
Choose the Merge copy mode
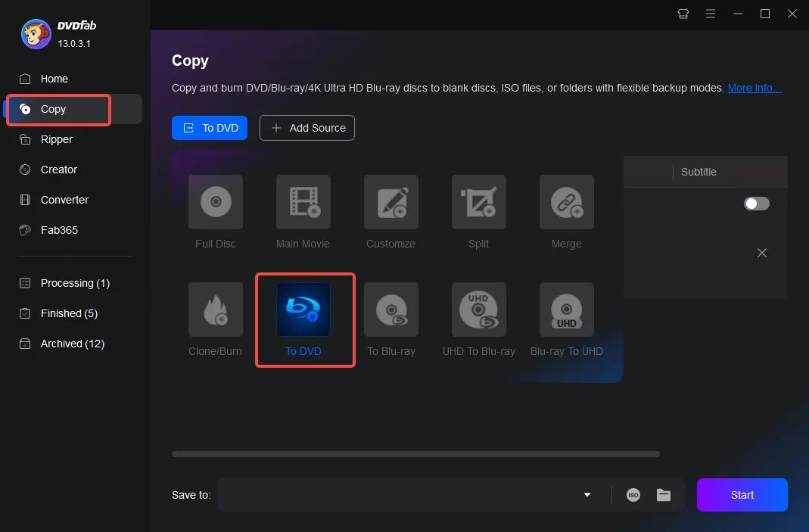click(566, 213)
